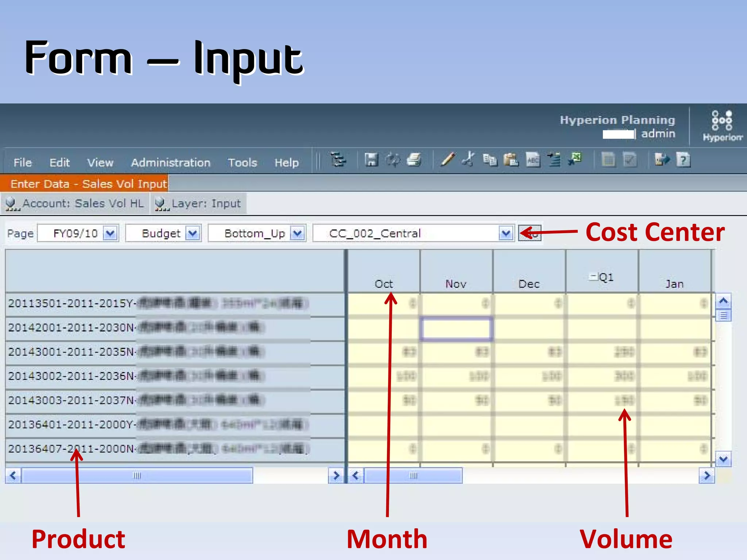The width and height of the screenshot is (747, 560).
Task: Click the Save floppy disk icon
Action: point(371,160)
